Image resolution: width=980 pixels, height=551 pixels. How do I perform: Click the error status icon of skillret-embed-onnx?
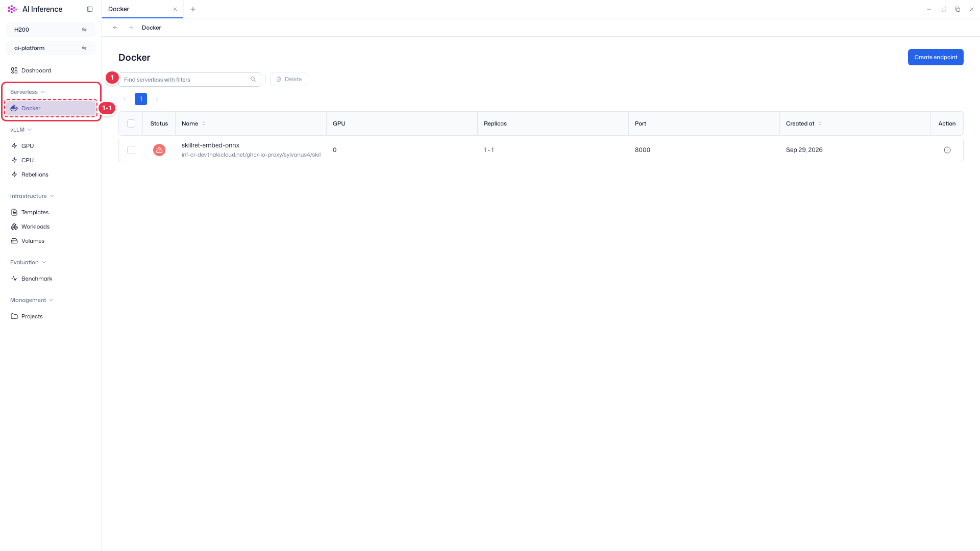tap(159, 150)
